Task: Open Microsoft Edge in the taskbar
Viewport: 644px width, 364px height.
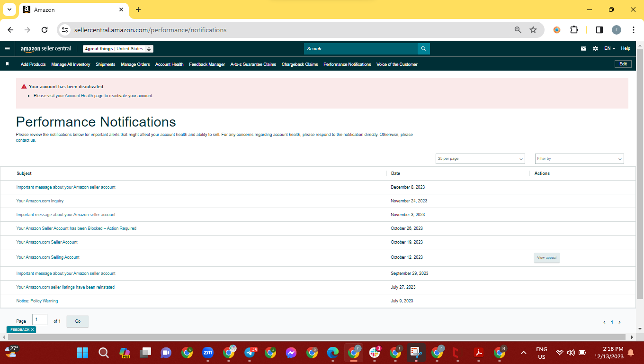Action: [333, 353]
